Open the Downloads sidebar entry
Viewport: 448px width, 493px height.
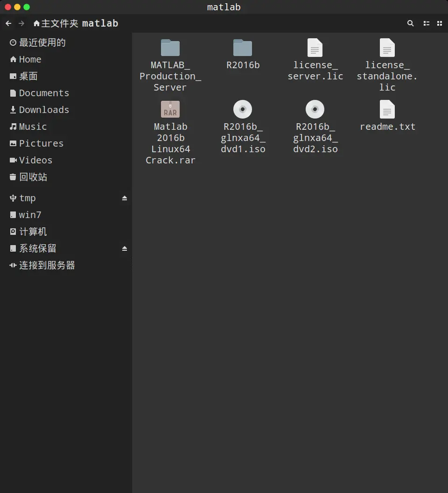(x=43, y=110)
